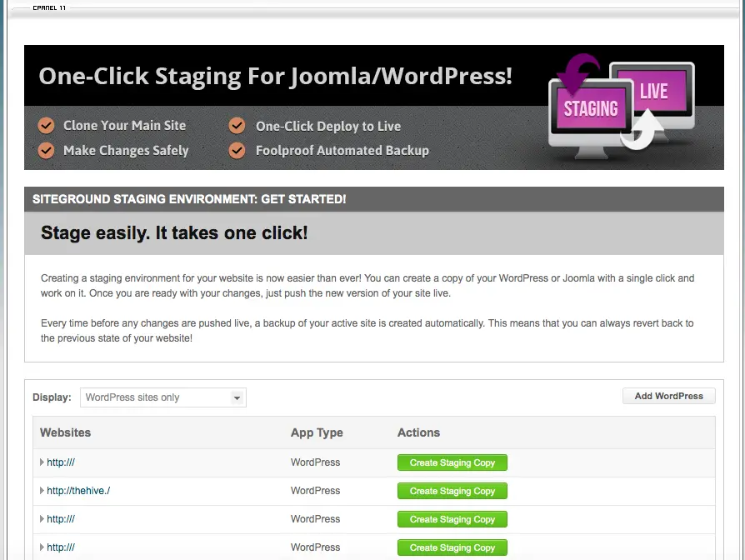745x560 pixels.
Task: Create Staging Copy for the bottom visible website
Action: pyautogui.click(x=452, y=547)
